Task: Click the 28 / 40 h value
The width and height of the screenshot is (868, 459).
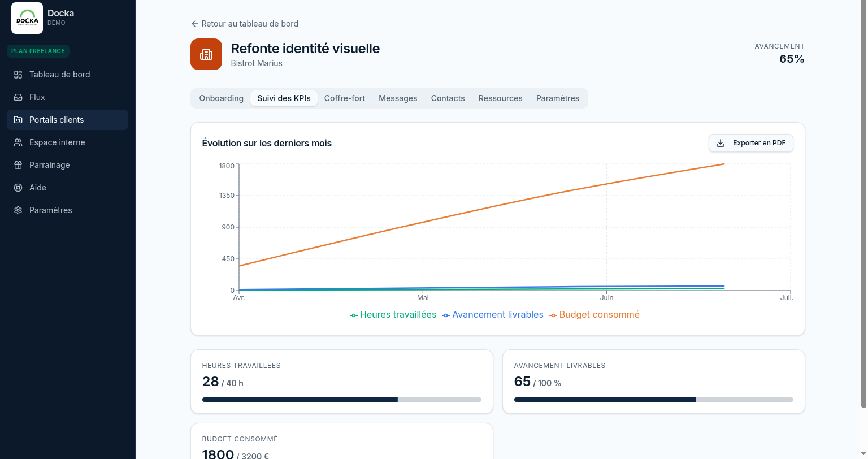Action: tap(223, 382)
